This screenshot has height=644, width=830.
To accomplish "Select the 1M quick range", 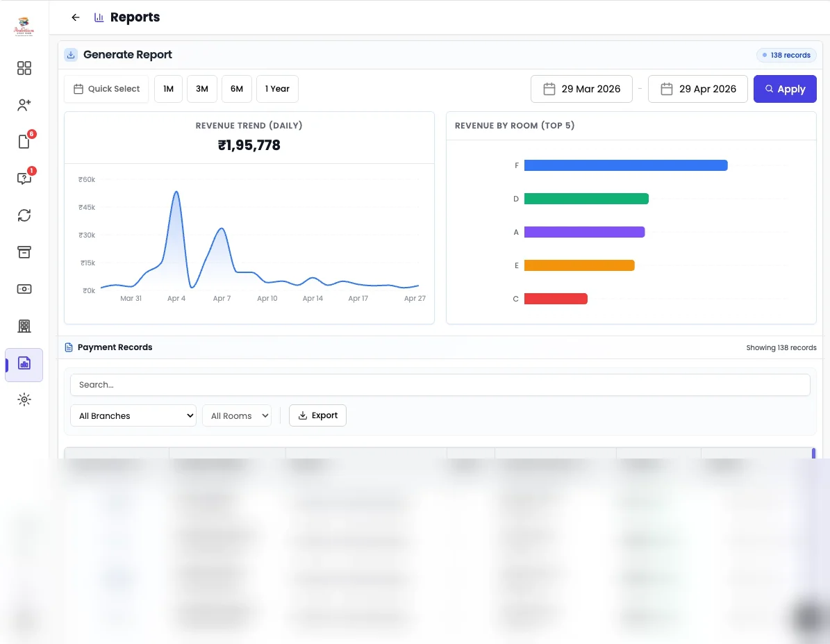I will point(168,89).
